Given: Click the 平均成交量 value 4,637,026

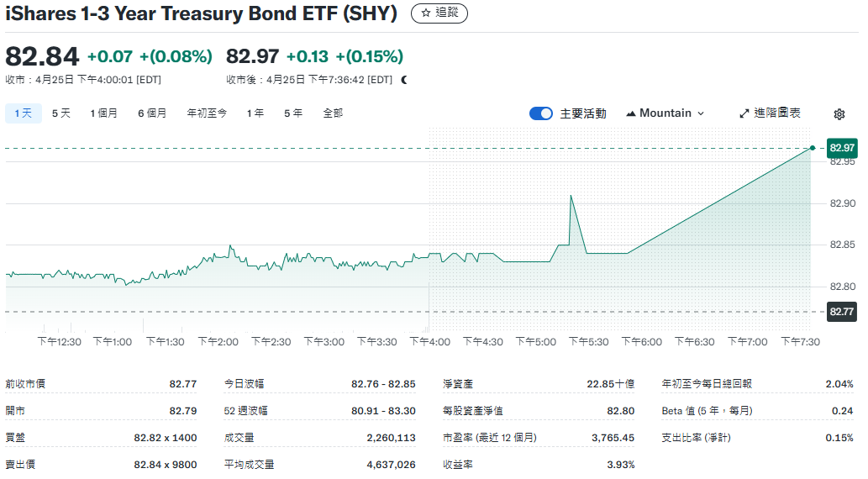Looking at the screenshot, I should coord(391,465).
